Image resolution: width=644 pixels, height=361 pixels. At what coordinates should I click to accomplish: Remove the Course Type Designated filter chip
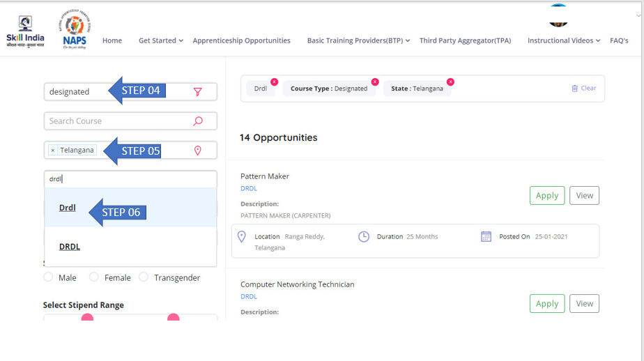(375, 82)
